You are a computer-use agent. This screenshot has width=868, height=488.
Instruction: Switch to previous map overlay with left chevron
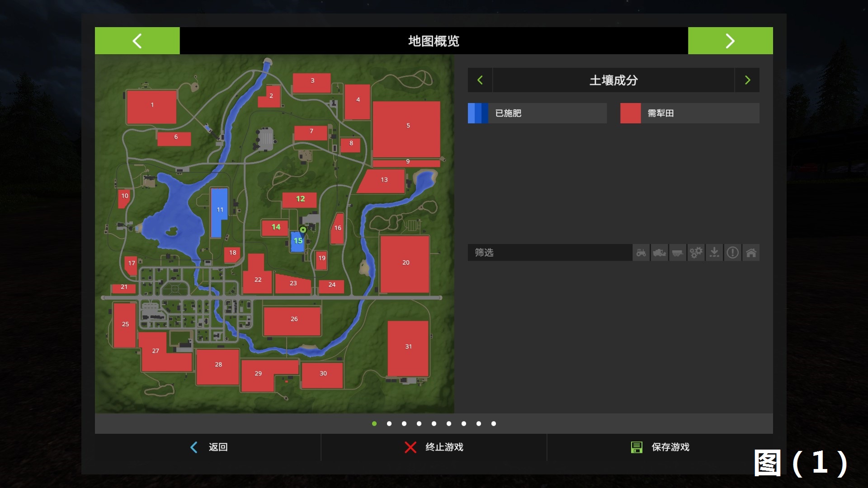(x=480, y=80)
